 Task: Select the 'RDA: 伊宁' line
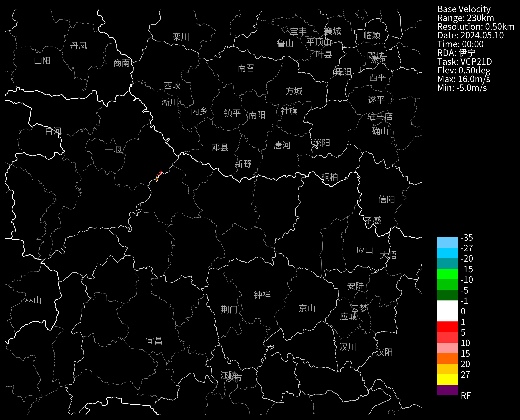(x=456, y=53)
